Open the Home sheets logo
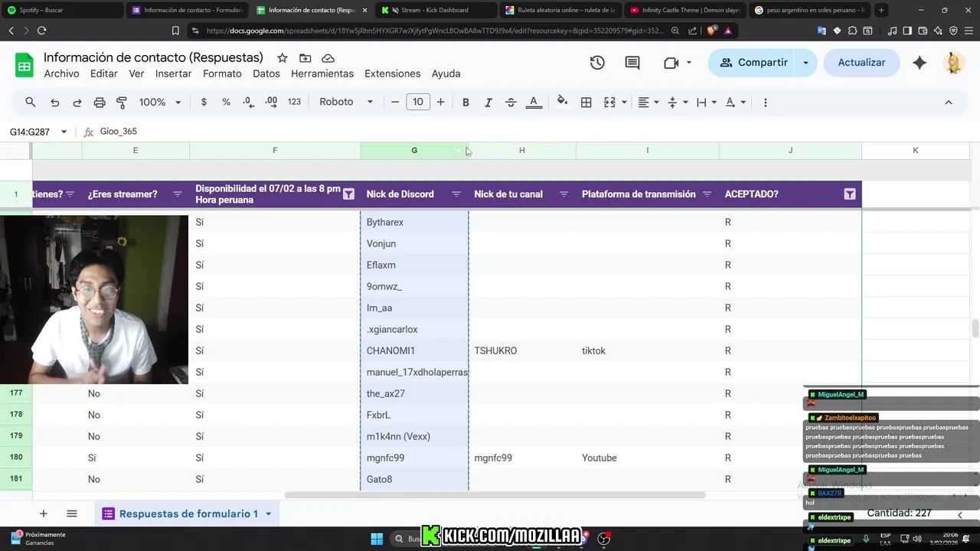This screenshot has height=551, width=980. 24,65
